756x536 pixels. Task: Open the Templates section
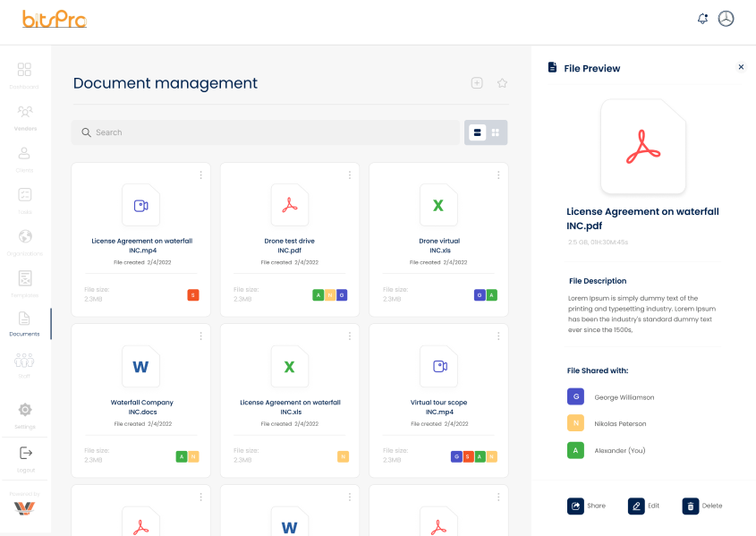click(24, 284)
